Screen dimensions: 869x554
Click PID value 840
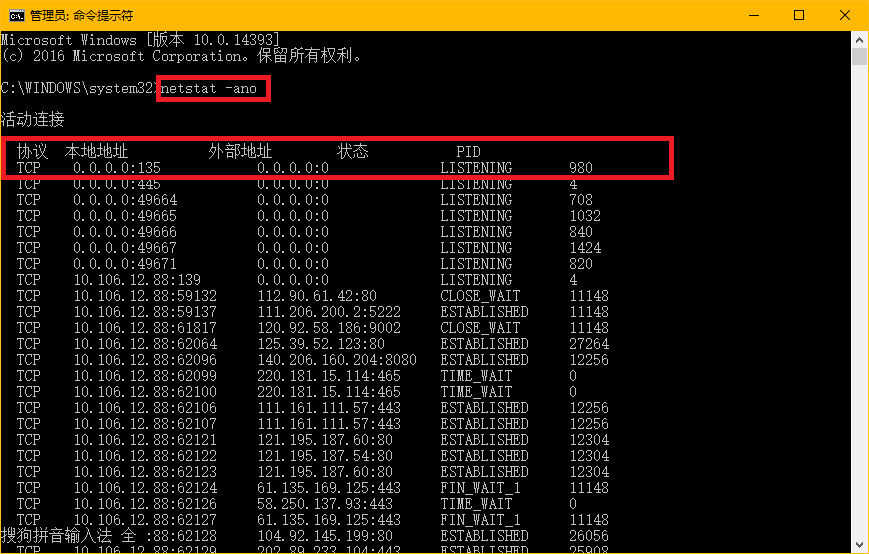tap(581, 232)
